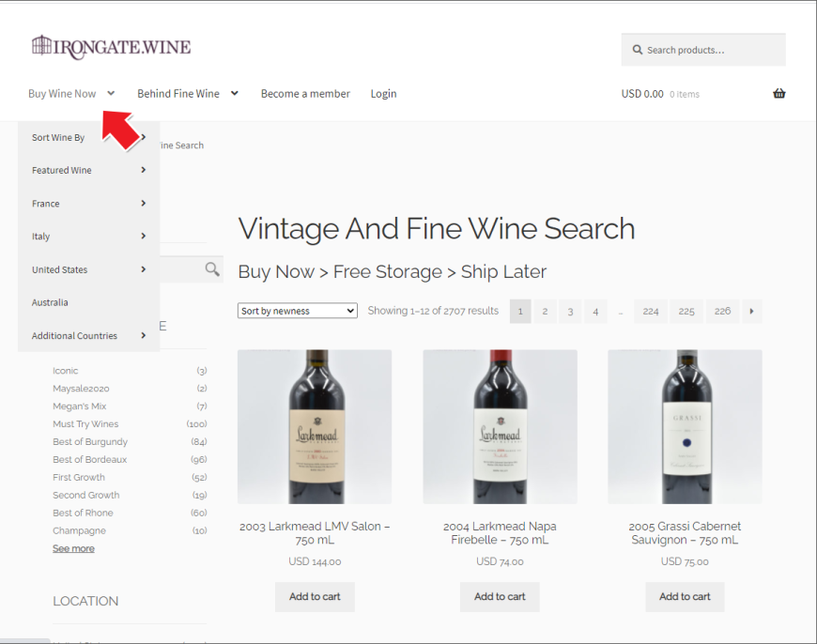Viewport: 817px width, 644px height.
Task: Click the sidebar search magnifier icon
Action: pyautogui.click(x=212, y=269)
